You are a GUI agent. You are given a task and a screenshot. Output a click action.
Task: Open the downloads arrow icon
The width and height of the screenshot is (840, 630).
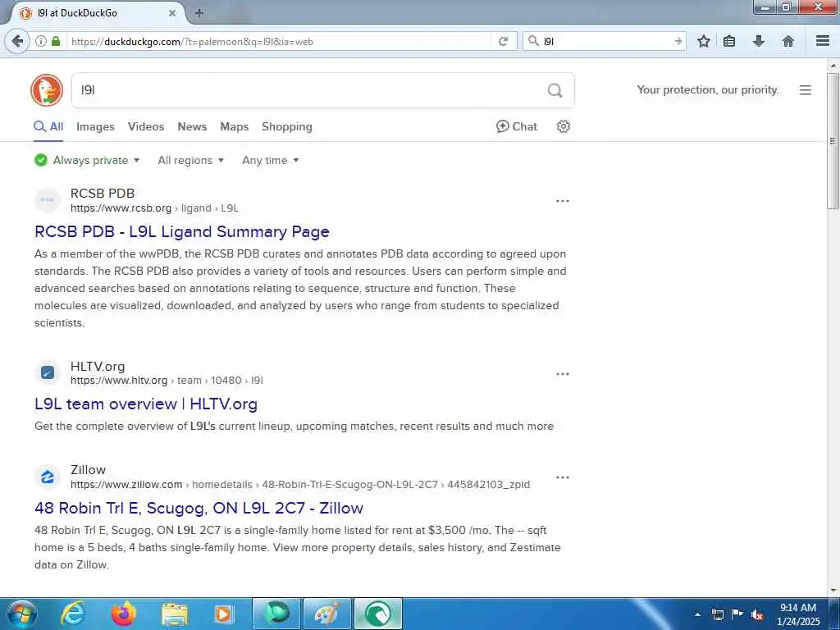pos(759,41)
